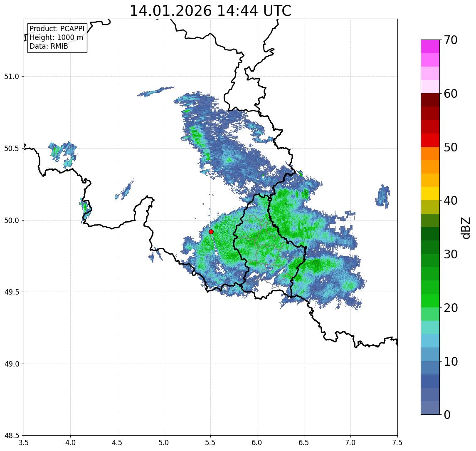Viewport: 476px width, 451px height.
Task: Click the isolated radar echo near 7.4E 50.15N
Action: (x=383, y=196)
